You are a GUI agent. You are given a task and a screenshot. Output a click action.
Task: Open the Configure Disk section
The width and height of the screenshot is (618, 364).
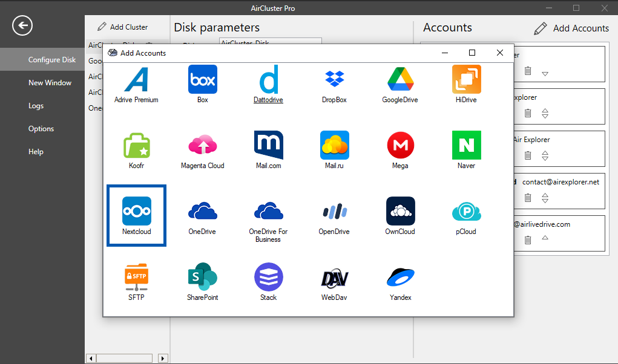(x=42, y=59)
